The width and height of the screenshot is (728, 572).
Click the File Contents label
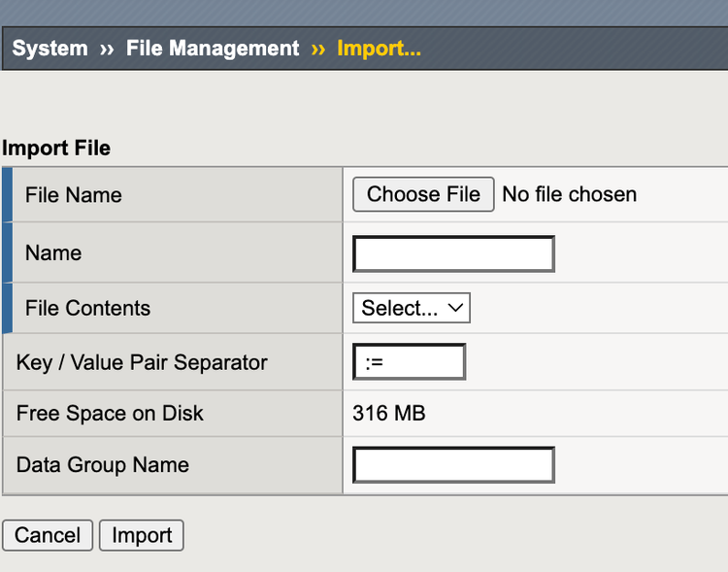click(88, 309)
